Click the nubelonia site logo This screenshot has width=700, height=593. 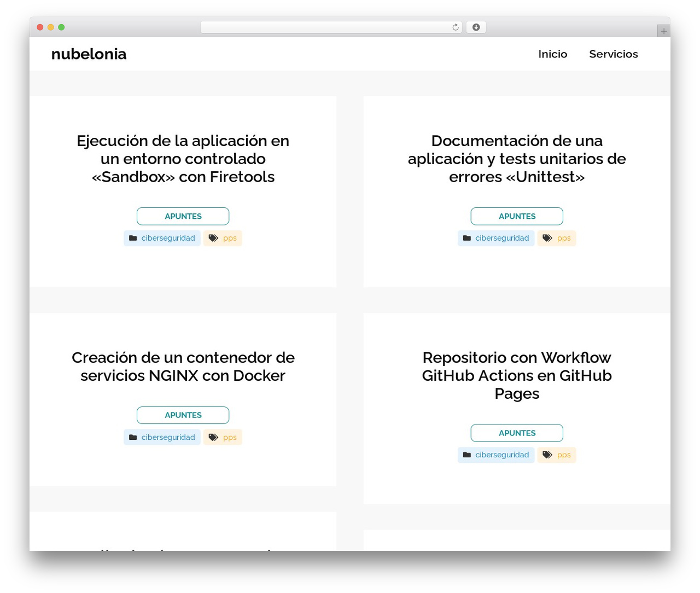point(89,54)
